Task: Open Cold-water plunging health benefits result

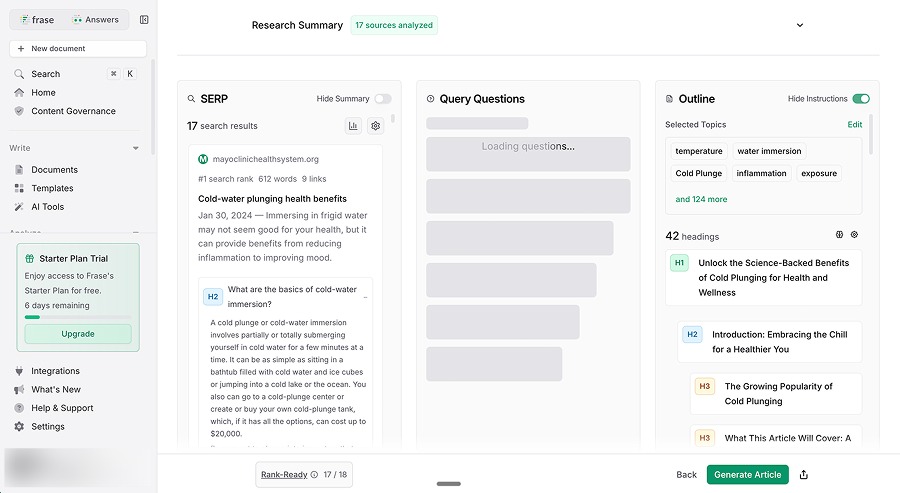Action: [272, 199]
